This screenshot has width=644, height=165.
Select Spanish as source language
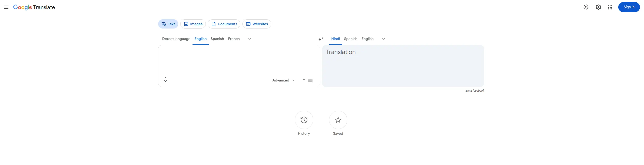(217, 39)
